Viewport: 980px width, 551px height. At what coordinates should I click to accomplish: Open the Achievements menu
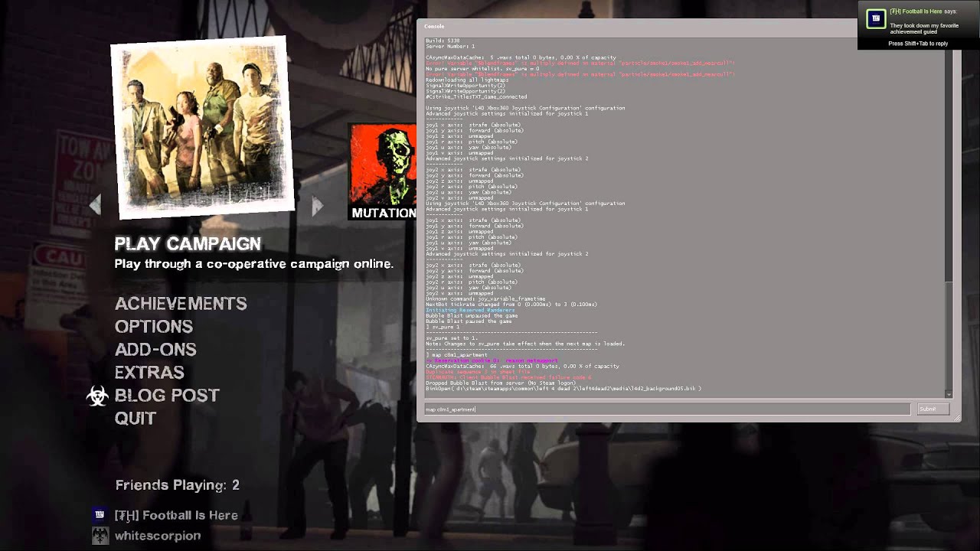pos(181,304)
